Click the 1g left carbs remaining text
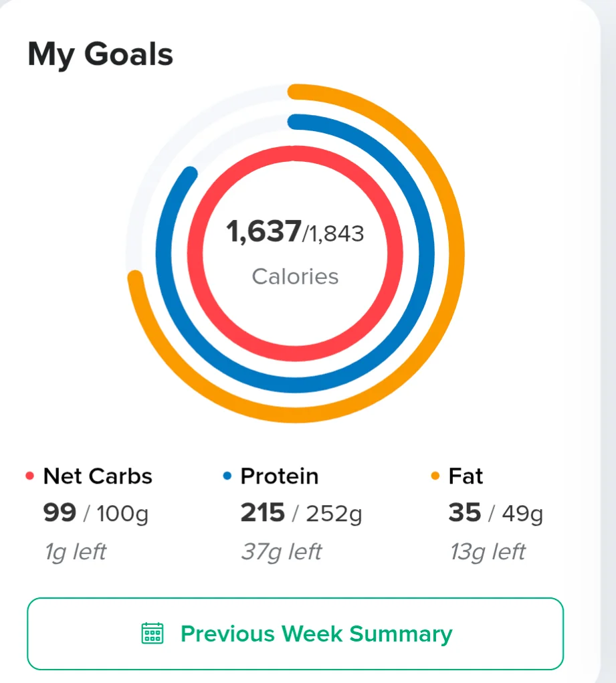 [x=76, y=552]
